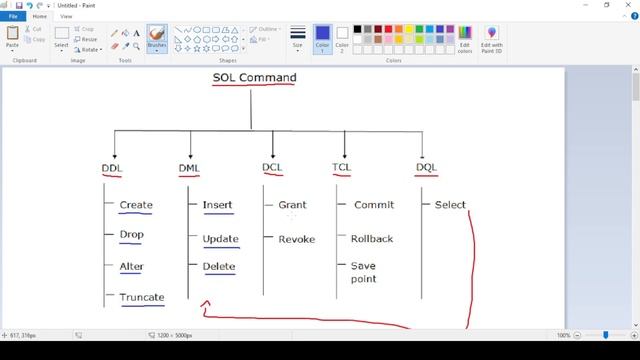This screenshot has width=640, height=360.
Task: Pick the green color swatch
Action: coord(419,29)
